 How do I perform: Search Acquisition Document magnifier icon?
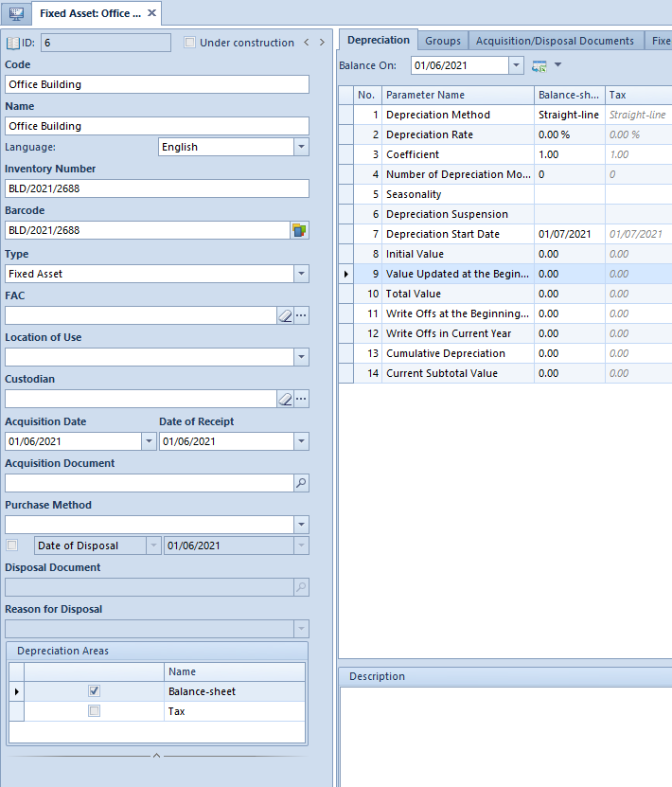point(301,483)
